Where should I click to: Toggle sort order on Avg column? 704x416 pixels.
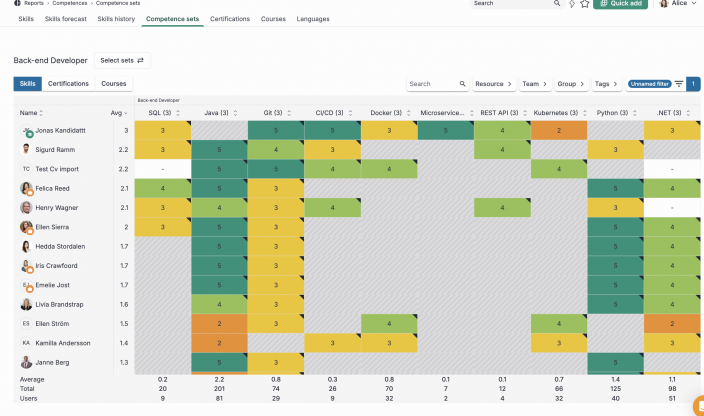(119, 113)
